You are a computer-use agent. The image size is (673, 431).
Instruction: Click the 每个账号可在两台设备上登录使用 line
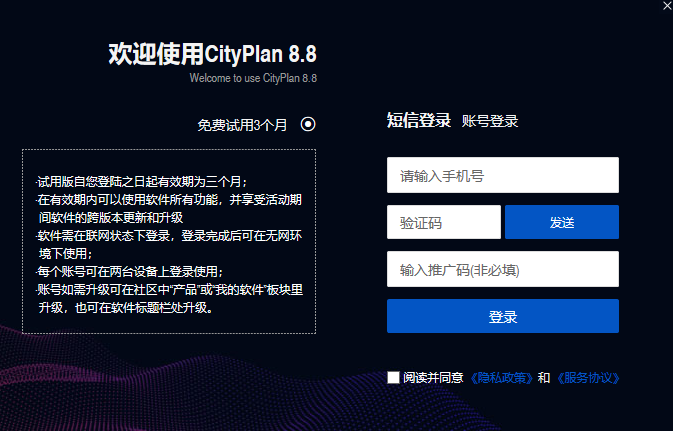pos(129,272)
